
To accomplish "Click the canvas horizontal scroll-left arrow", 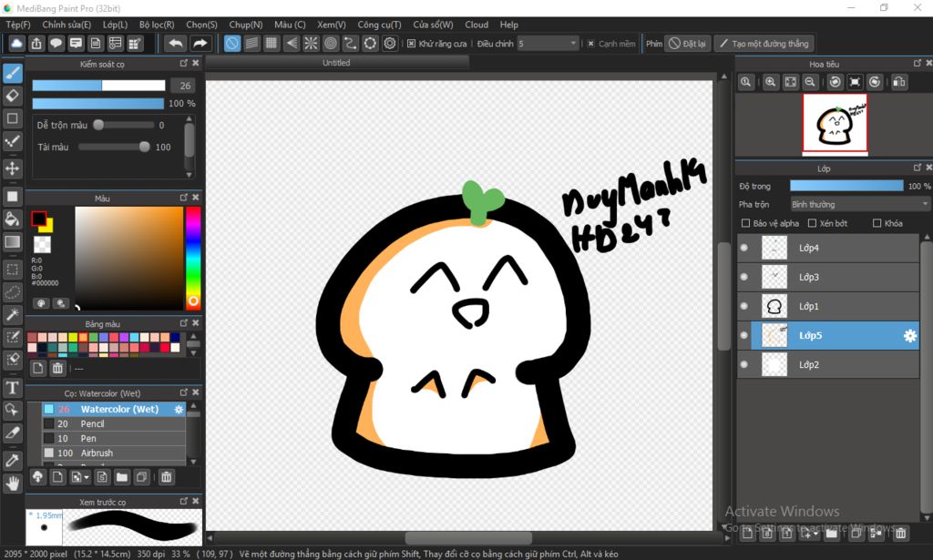I will click(210, 538).
